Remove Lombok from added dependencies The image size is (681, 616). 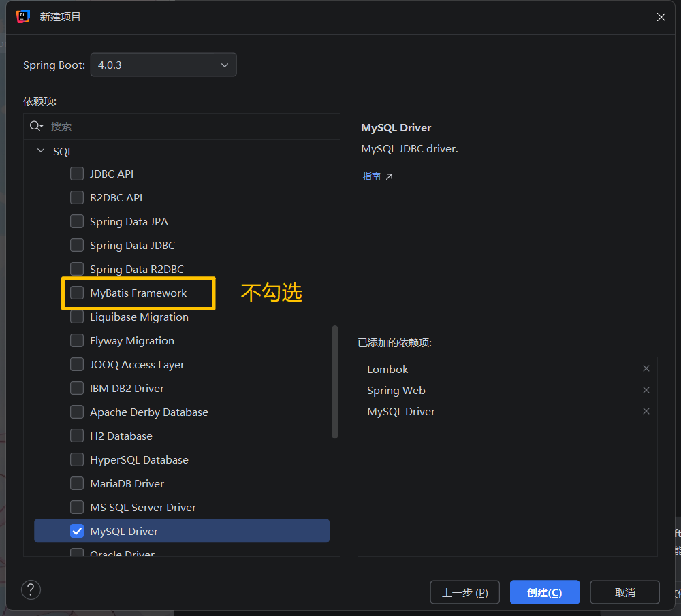click(646, 368)
